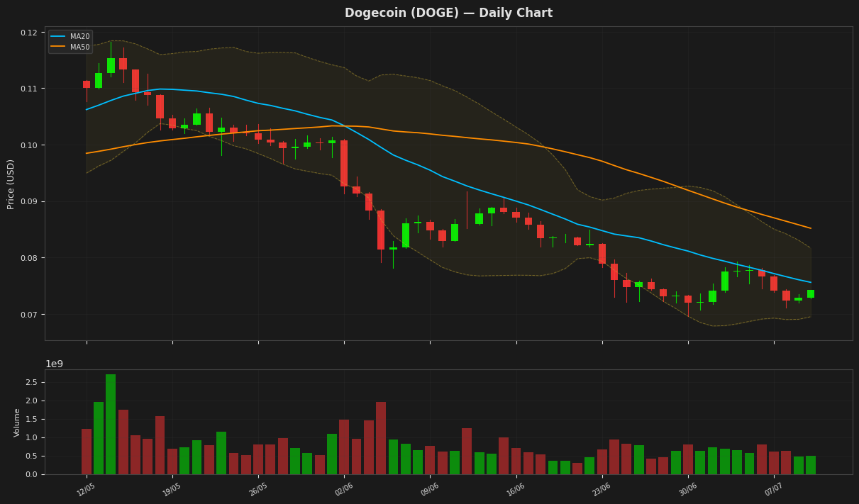This screenshot has height=504, width=859.
Task: Click the 0.5 volume tick label
Action: pyautogui.click(x=33, y=456)
